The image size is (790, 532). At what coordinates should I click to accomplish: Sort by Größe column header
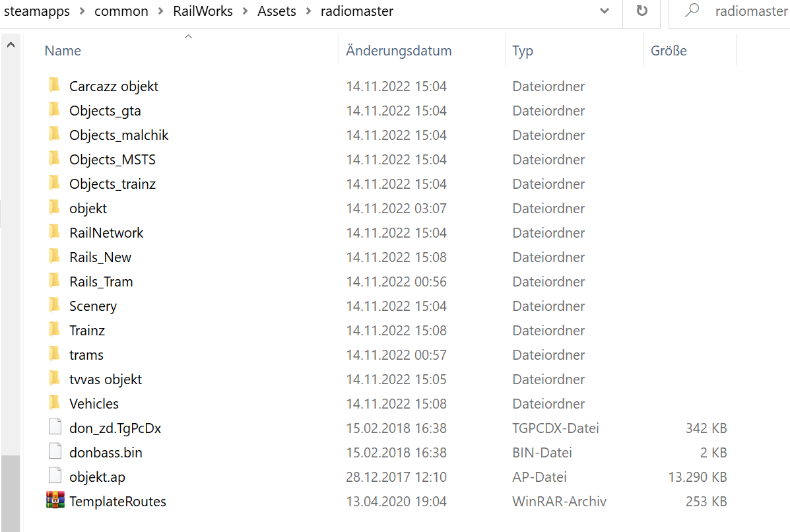pos(669,50)
